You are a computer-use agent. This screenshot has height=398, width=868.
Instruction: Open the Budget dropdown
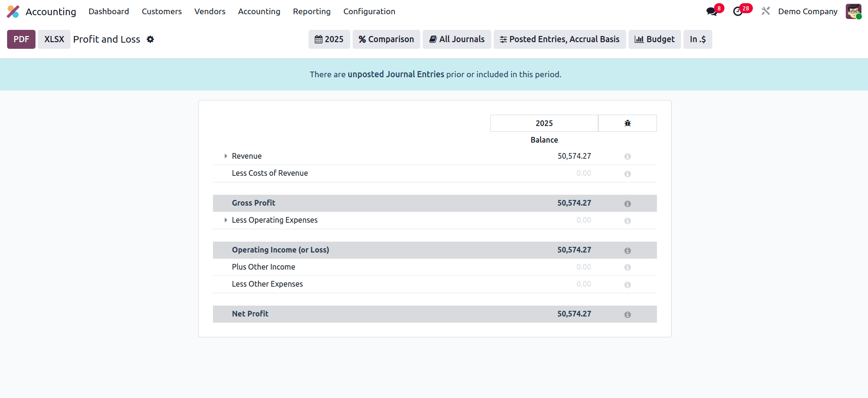coord(655,39)
